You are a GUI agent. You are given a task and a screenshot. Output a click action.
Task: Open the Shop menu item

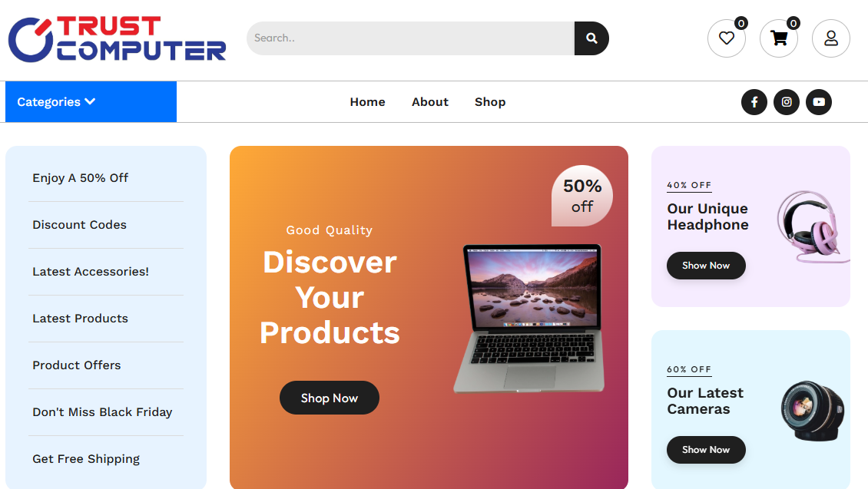(x=490, y=102)
